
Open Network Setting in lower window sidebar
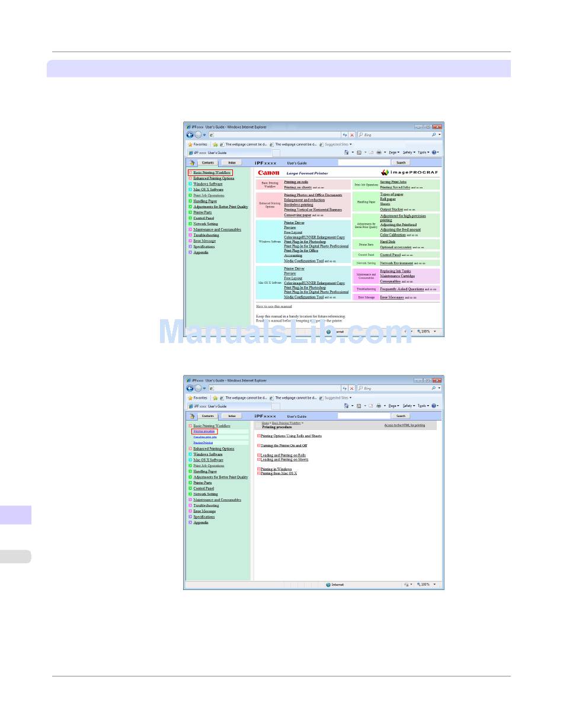[206, 494]
